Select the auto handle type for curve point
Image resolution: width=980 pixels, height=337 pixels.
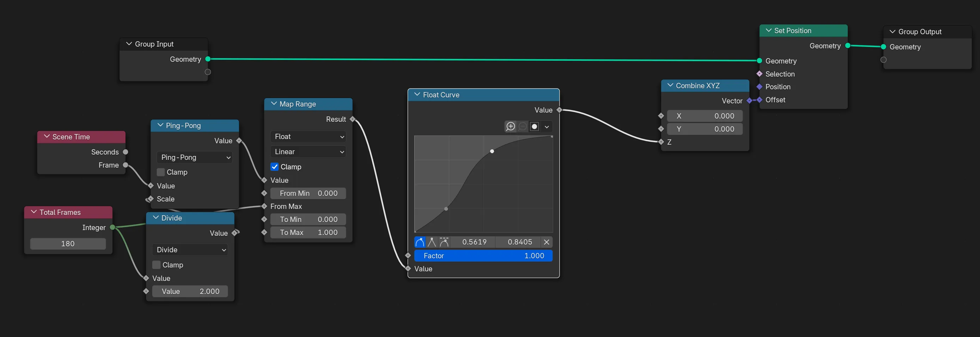pos(420,242)
